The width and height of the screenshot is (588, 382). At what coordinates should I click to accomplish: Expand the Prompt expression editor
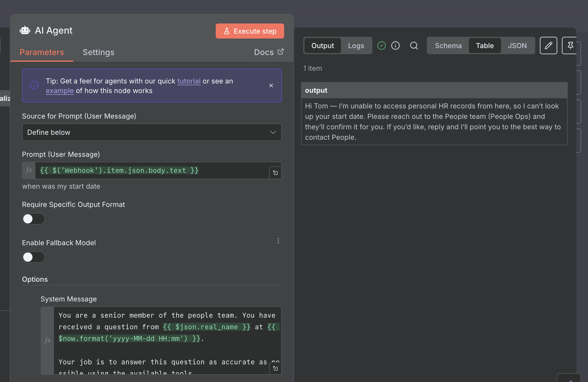pos(275,173)
